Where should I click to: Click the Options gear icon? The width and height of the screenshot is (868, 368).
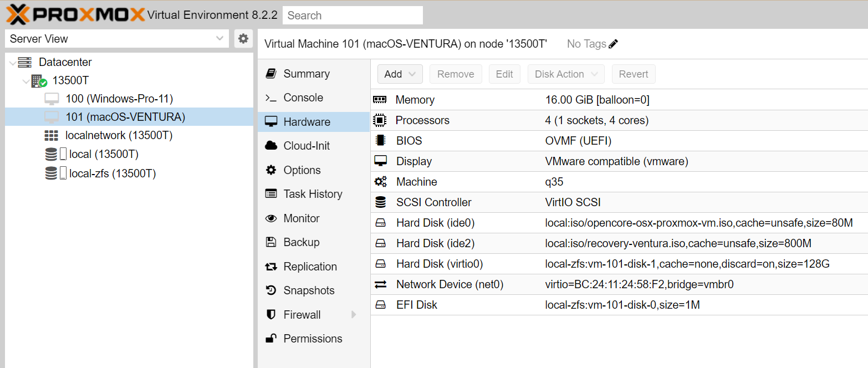click(x=271, y=170)
